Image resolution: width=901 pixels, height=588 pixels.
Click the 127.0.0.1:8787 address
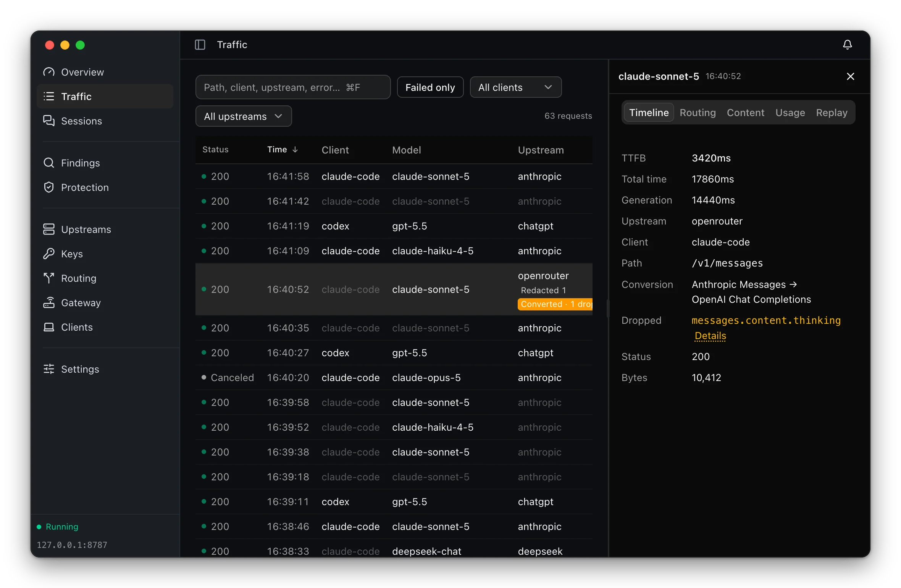click(72, 545)
